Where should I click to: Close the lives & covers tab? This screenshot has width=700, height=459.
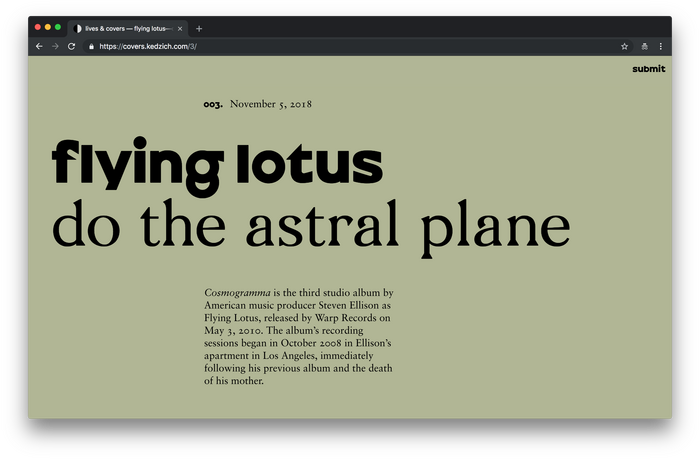point(180,29)
